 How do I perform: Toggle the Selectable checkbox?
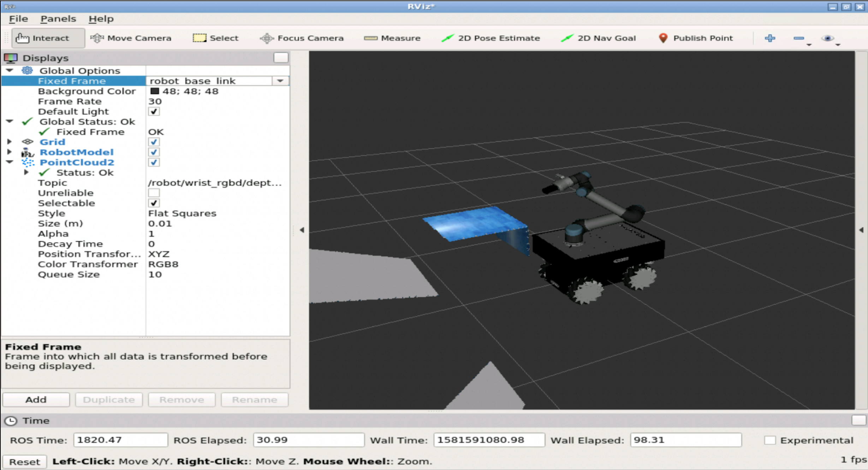[x=154, y=203]
